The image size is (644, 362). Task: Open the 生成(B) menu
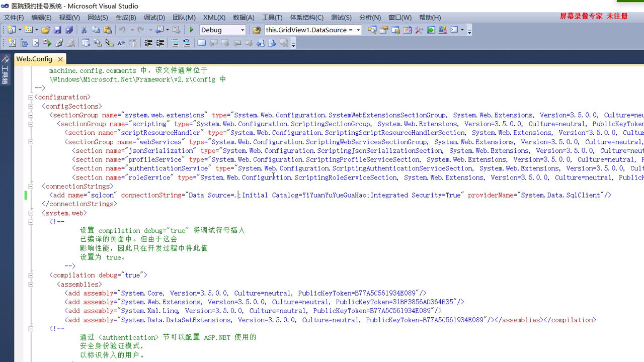[126, 18]
